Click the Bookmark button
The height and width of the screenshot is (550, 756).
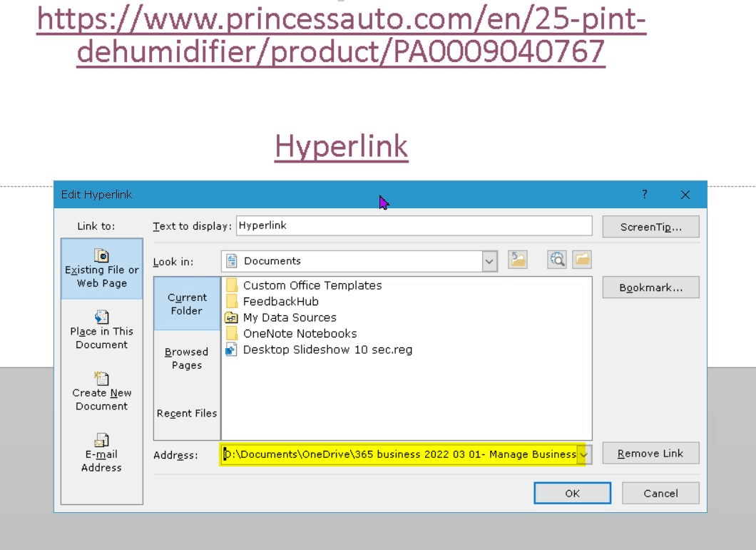651,287
